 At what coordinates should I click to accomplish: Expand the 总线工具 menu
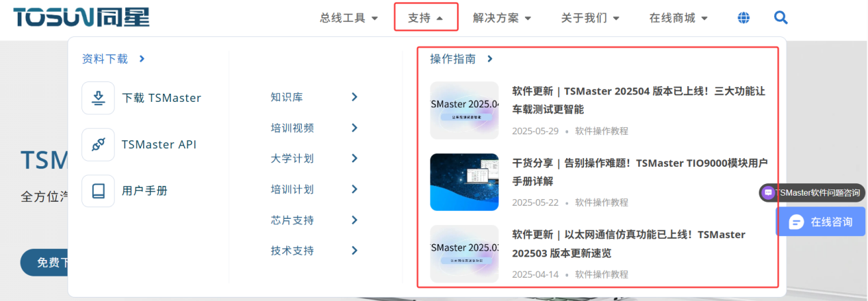click(x=348, y=18)
